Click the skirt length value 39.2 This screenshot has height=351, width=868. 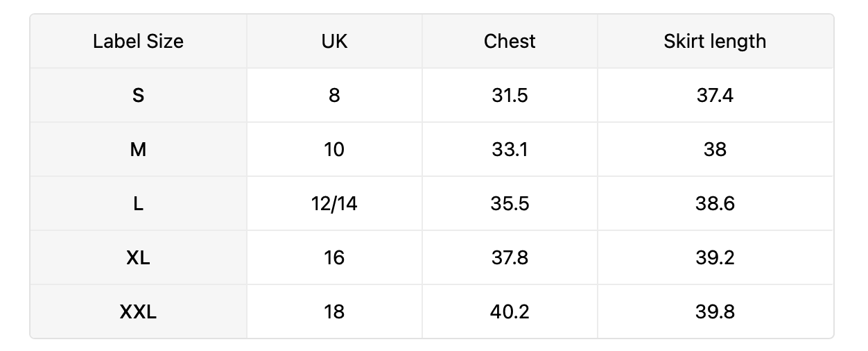(715, 257)
